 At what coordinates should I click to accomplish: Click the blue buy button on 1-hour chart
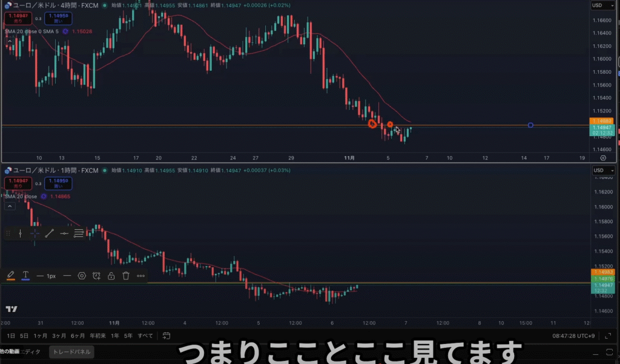click(x=58, y=183)
